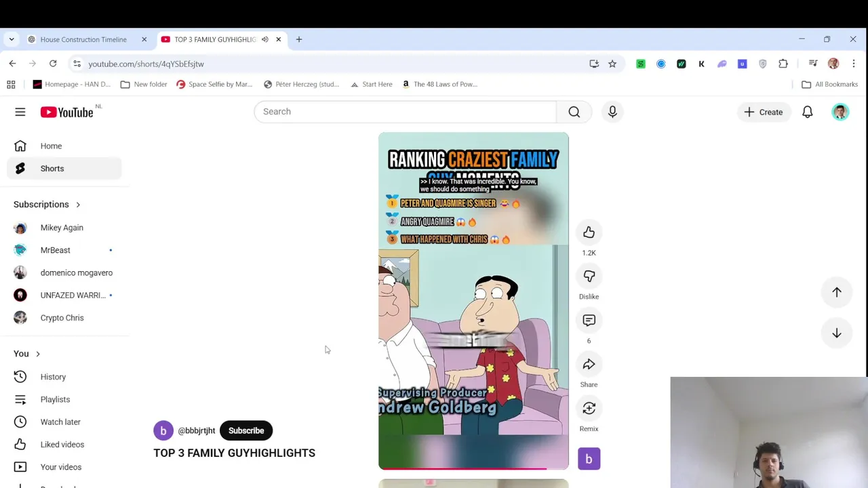The height and width of the screenshot is (488, 868).
Task: Open the Mikey Again channel
Action: [x=64, y=228]
